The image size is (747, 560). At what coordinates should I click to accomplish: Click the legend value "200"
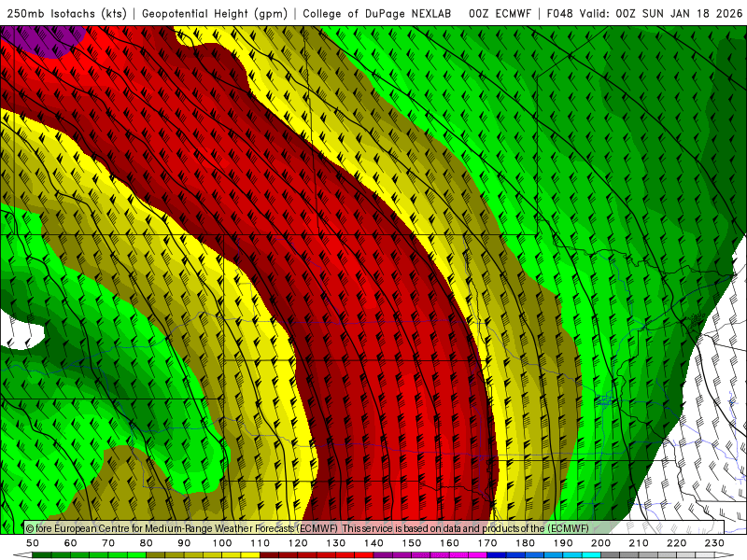[x=600, y=543]
